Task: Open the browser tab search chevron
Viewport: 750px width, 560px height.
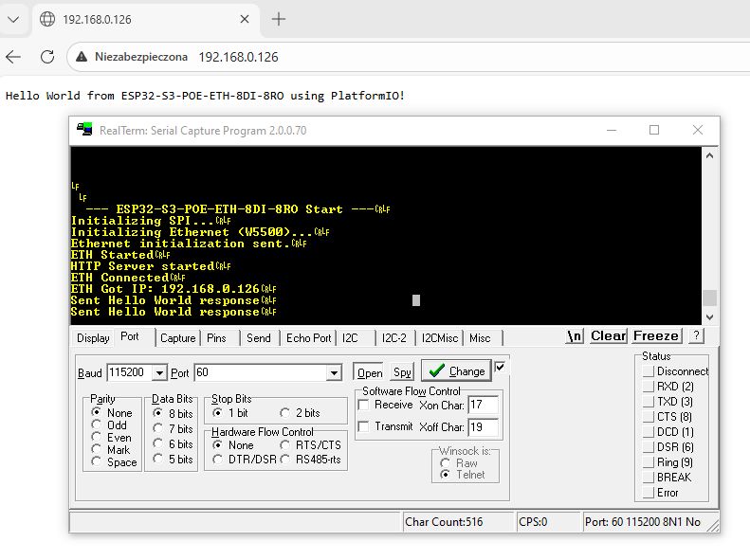Action: click(x=13, y=20)
